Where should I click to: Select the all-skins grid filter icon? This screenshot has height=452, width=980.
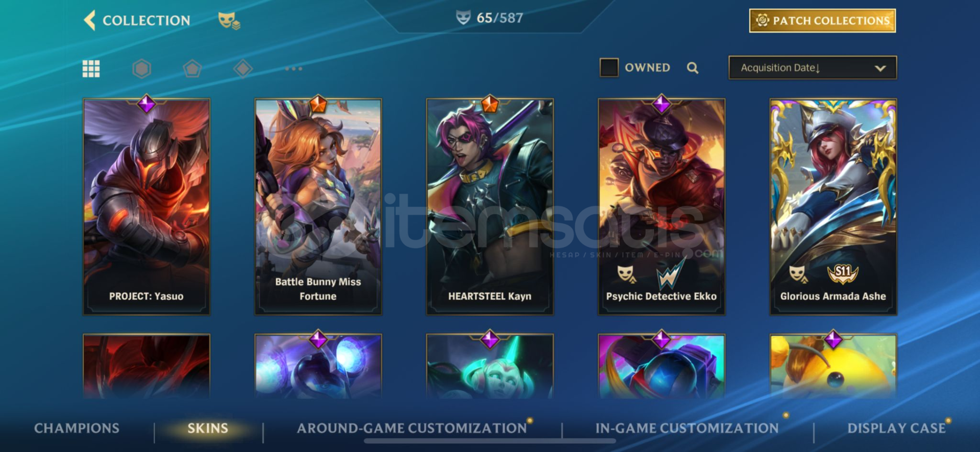tap(91, 68)
